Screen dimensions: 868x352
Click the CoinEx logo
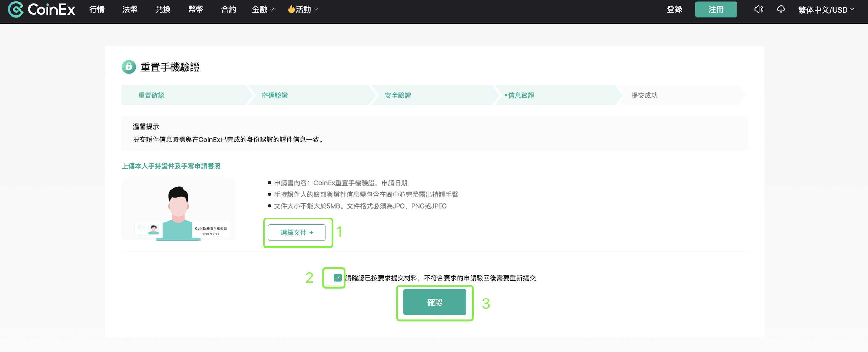[41, 9]
